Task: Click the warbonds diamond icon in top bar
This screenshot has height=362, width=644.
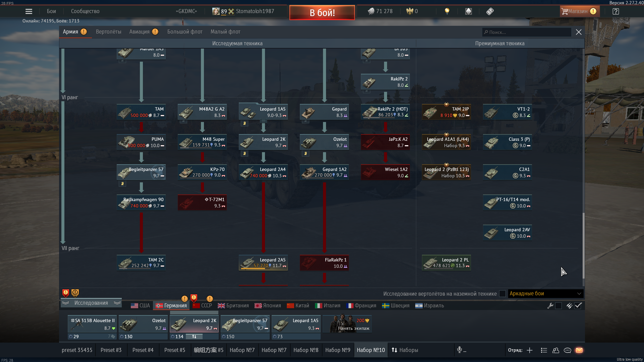Action: (469, 11)
